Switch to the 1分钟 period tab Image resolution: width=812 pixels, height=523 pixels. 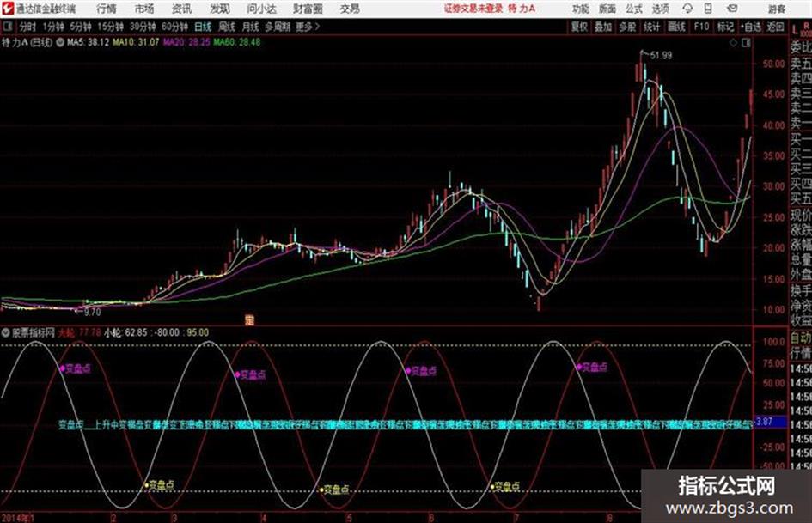coord(52,27)
